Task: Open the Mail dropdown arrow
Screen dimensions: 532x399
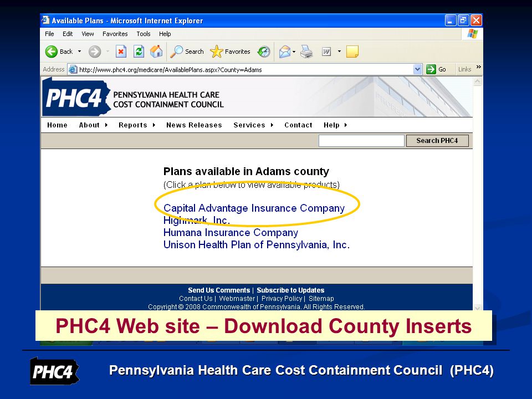Action: pyautogui.click(x=294, y=52)
